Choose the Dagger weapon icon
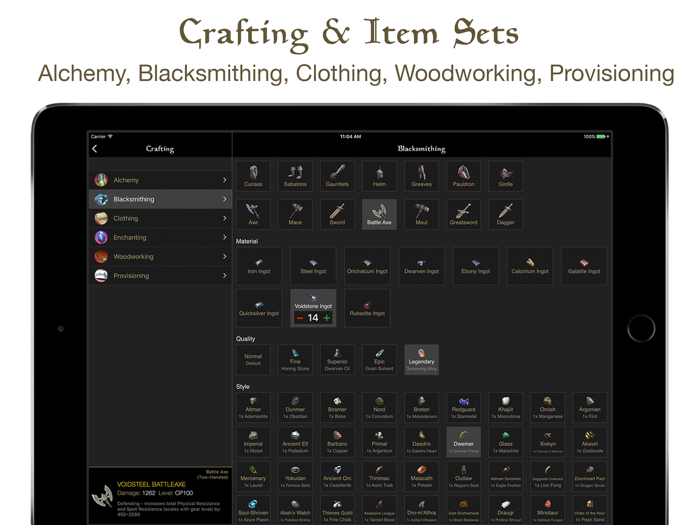The height and width of the screenshot is (525, 700). tap(505, 214)
